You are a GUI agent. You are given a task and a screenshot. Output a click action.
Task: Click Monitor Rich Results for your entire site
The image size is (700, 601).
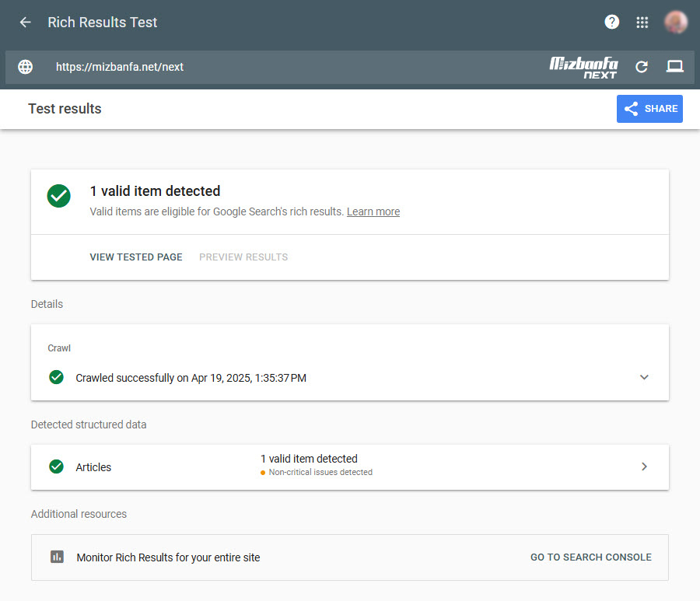coord(168,557)
